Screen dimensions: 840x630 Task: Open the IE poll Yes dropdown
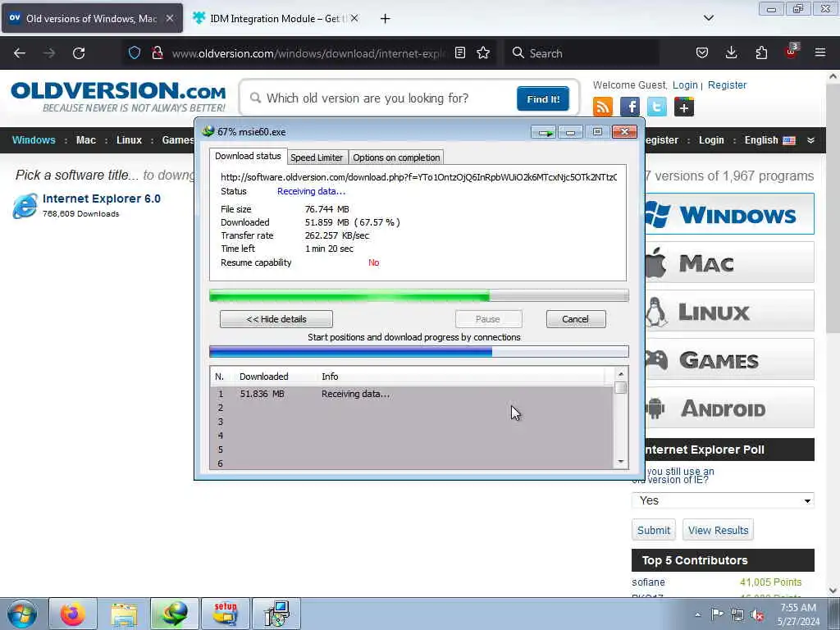point(723,500)
